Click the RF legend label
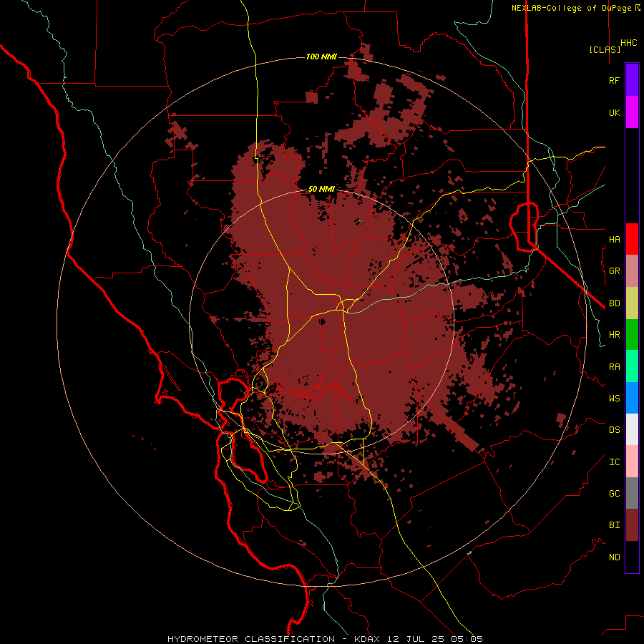 [614, 80]
